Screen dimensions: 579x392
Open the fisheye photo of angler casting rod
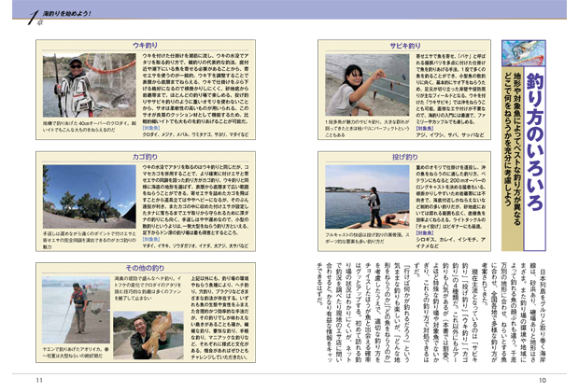click(90, 196)
